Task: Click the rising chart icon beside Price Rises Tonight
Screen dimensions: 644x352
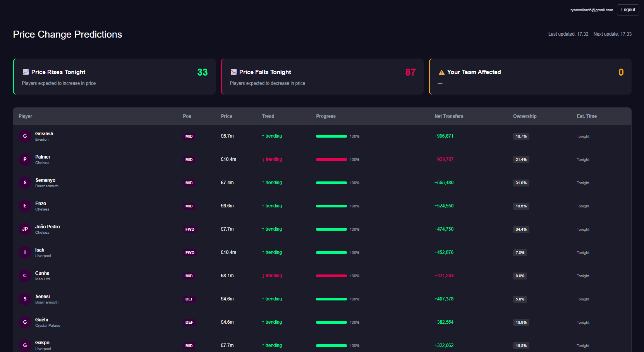Action: 26,72
